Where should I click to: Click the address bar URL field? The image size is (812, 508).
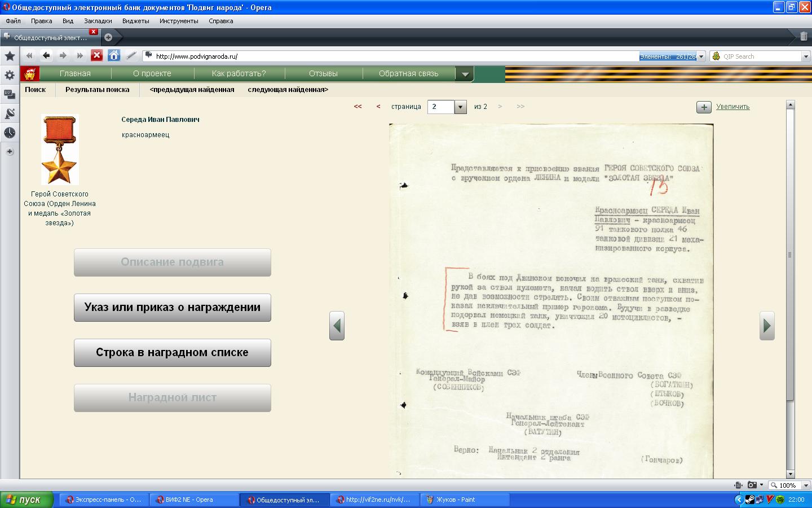395,56
